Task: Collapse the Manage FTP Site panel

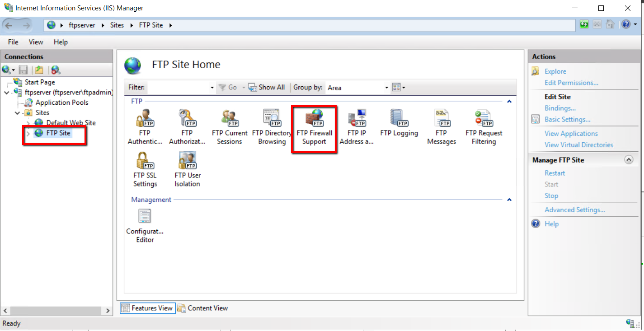Action: click(628, 160)
